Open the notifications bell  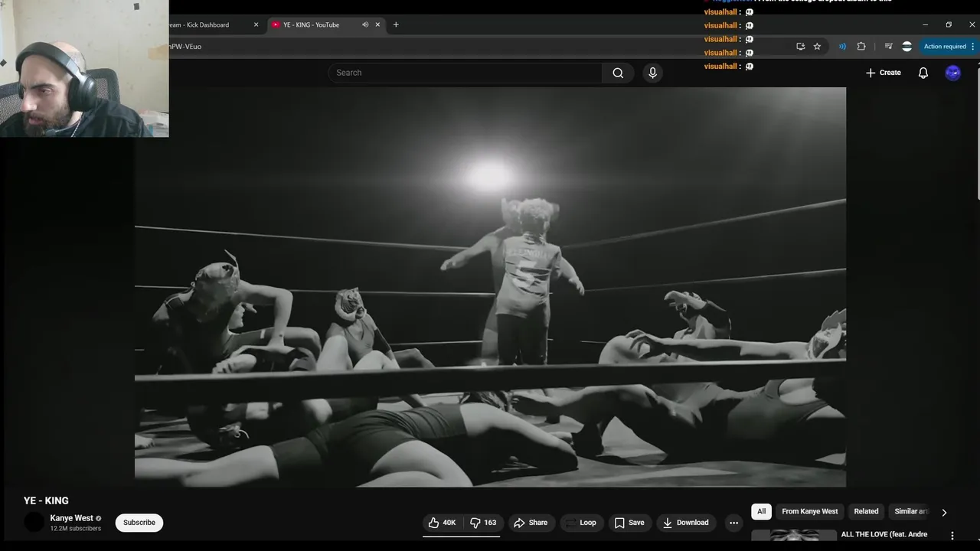coord(923,73)
